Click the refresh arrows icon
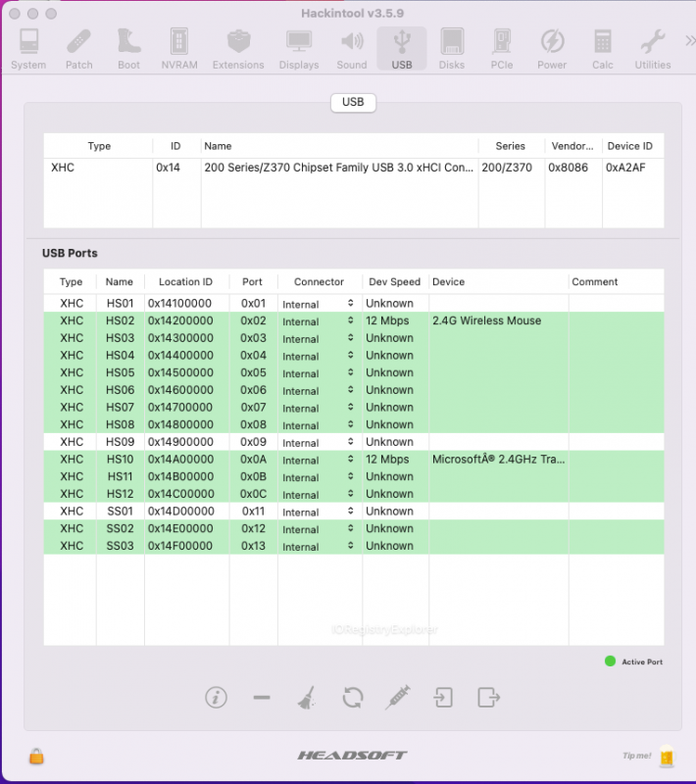696x784 pixels. (x=353, y=697)
